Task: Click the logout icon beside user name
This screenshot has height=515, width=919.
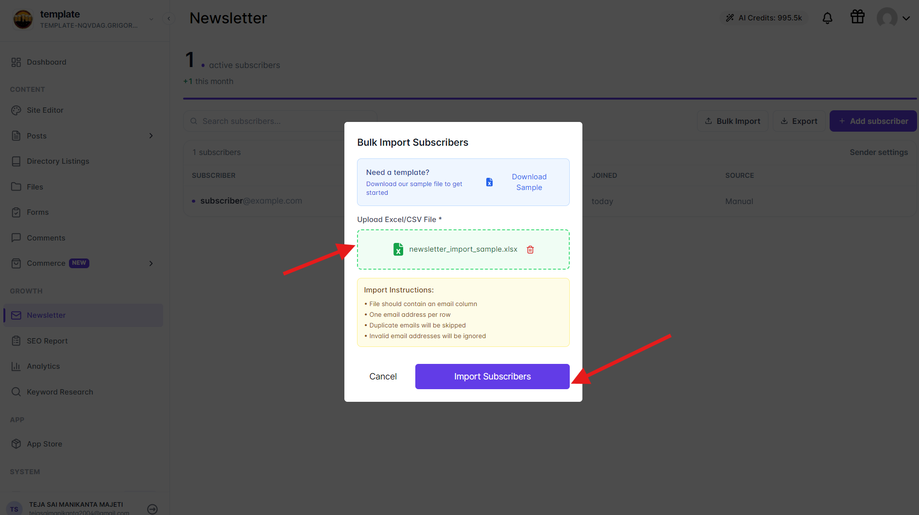Action: (152, 509)
